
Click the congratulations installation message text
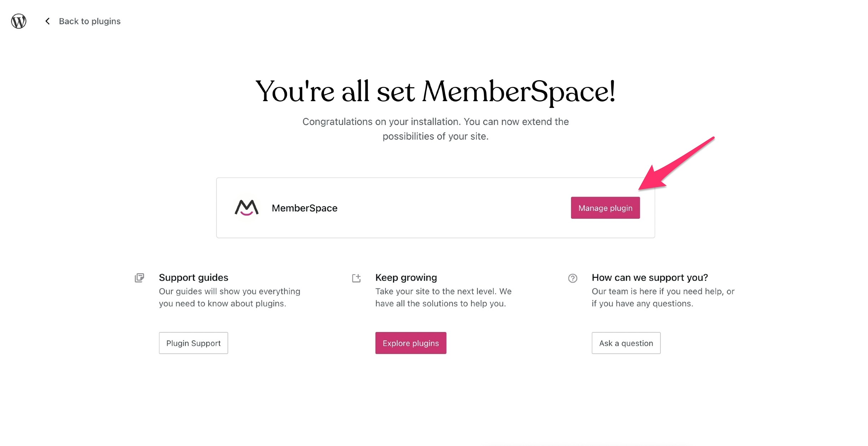[435, 129]
